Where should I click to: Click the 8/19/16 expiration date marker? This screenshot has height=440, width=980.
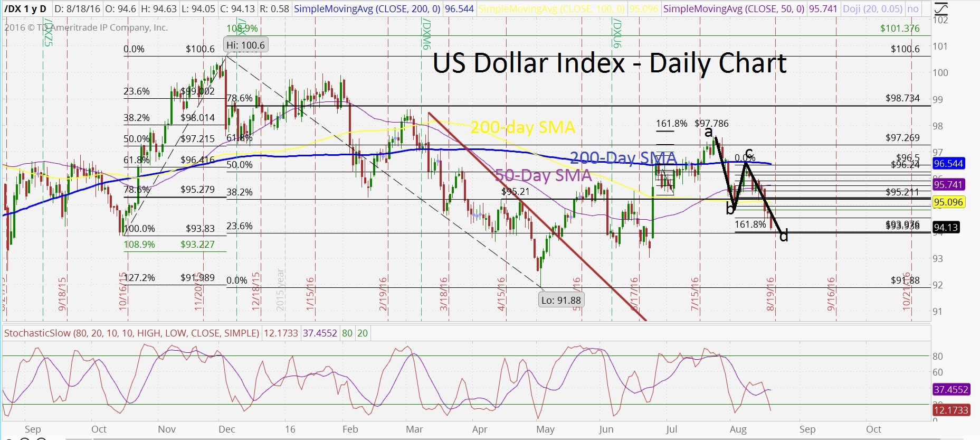(x=771, y=294)
